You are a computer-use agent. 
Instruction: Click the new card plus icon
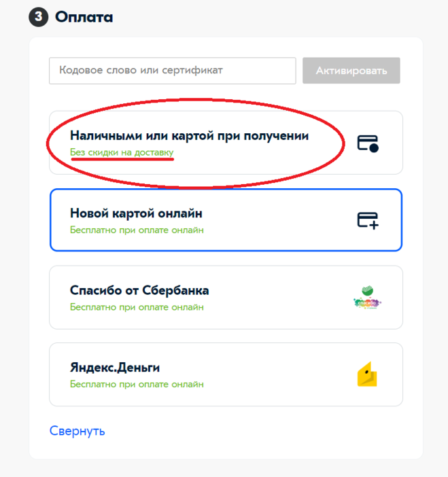pyautogui.click(x=368, y=221)
